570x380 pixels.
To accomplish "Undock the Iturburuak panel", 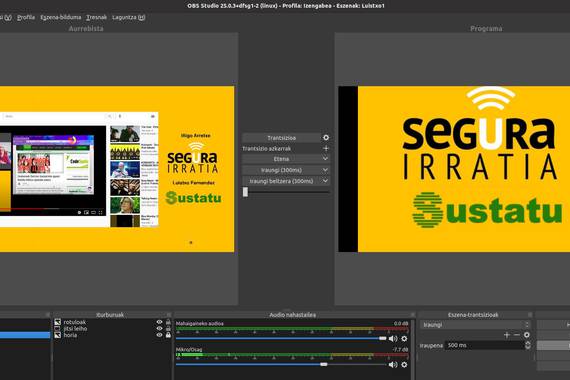I will pyautogui.click(x=169, y=315).
